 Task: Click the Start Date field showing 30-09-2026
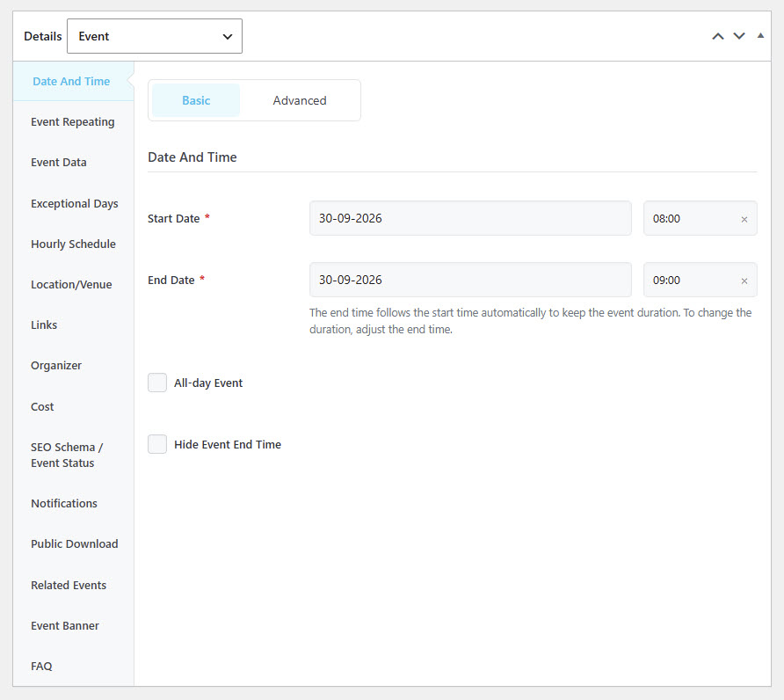coord(470,218)
